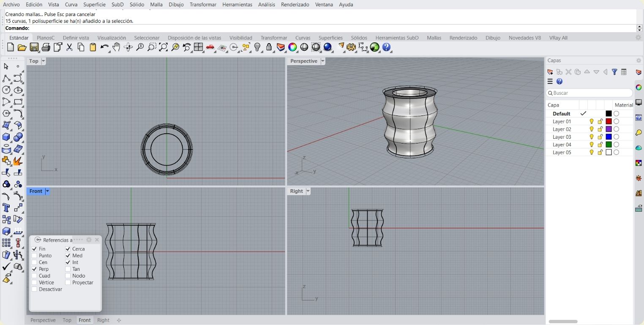Screen dimensions: 644x325
Task: Open the Right viewport dropdown arrow
Action: [308, 191]
